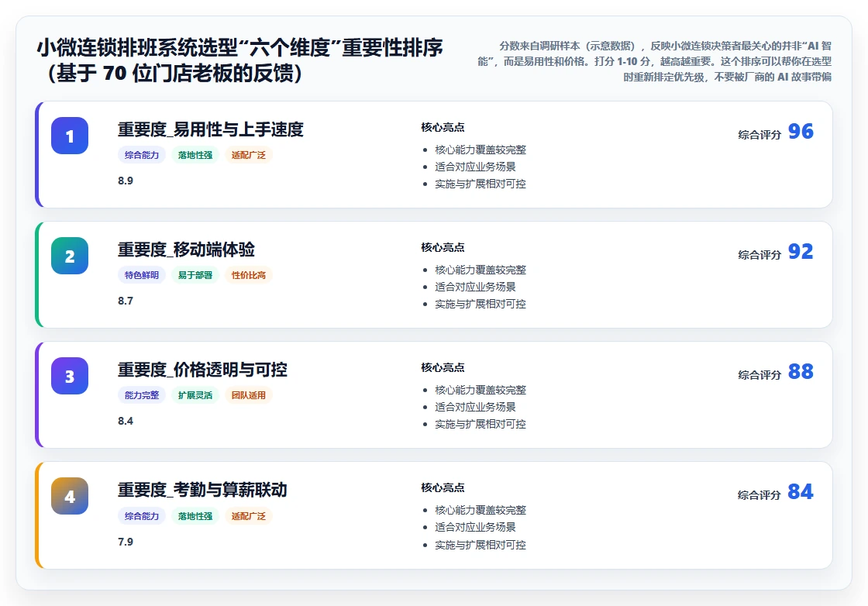Click 适合对应业务场景 in 考勤与算薪联动 card
Viewport: 868px width, 606px height.
[x=475, y=527]
